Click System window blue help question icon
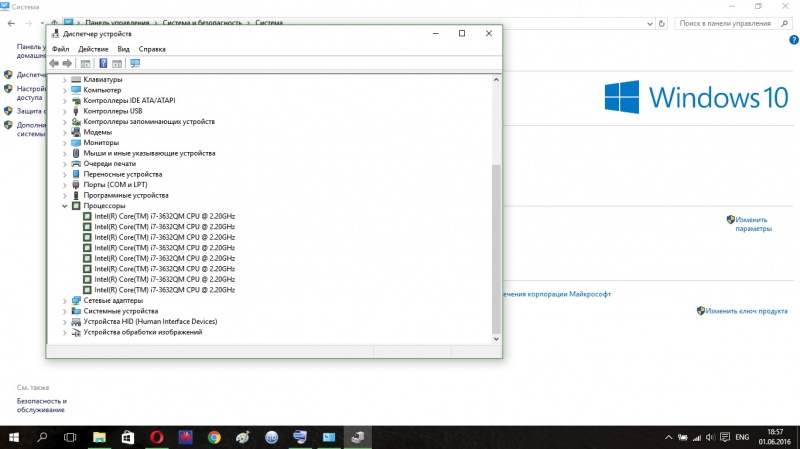800x449 pixels. 794,40
